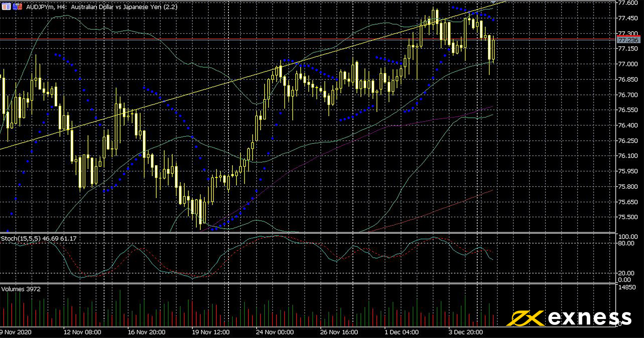Click the 76.850 price scale label
This screenshot has width=644, height=338.
click(x=627, y=79)
